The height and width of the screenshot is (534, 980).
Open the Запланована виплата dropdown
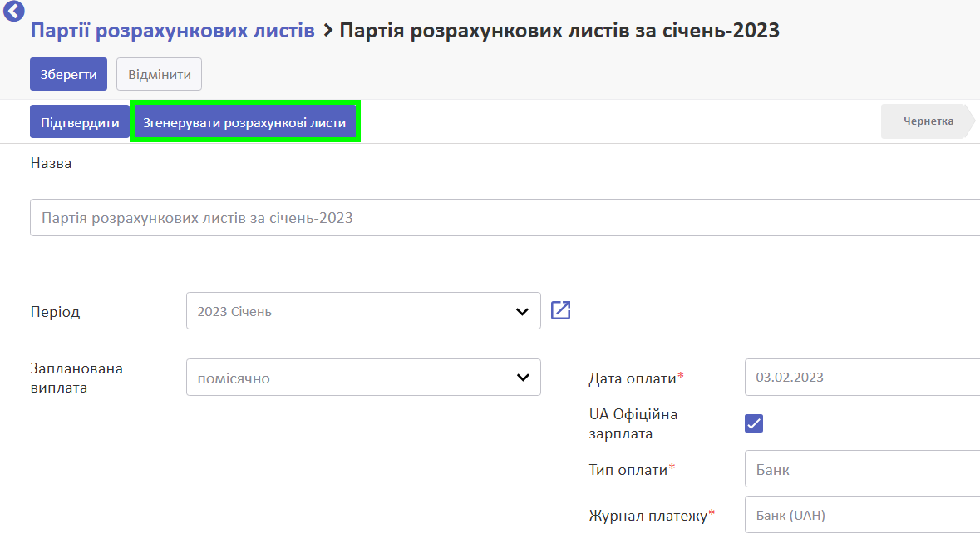click(x=363, y=378)
